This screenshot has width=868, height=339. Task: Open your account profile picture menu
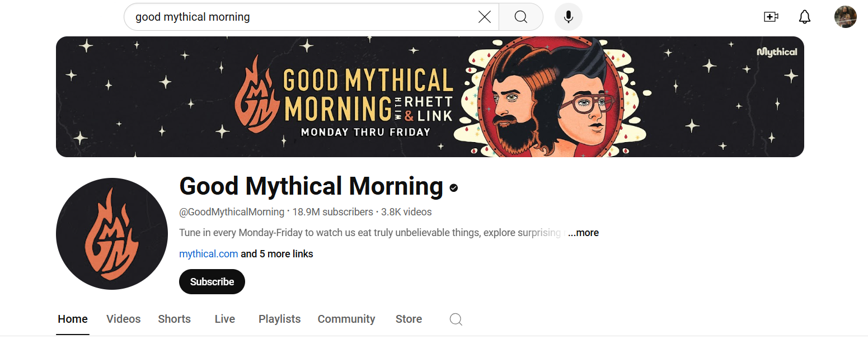pyautogui.click(x=846, y=17)
